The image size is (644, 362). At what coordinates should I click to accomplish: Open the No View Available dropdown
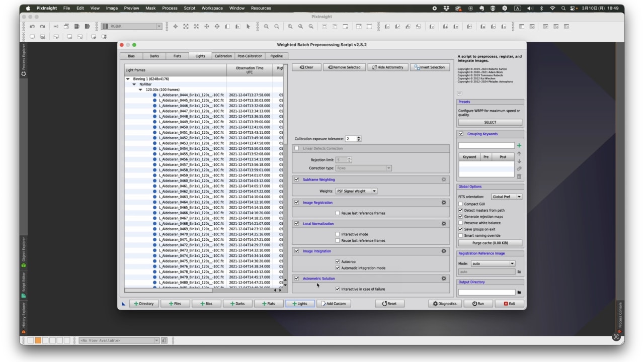tap(119, 340)
